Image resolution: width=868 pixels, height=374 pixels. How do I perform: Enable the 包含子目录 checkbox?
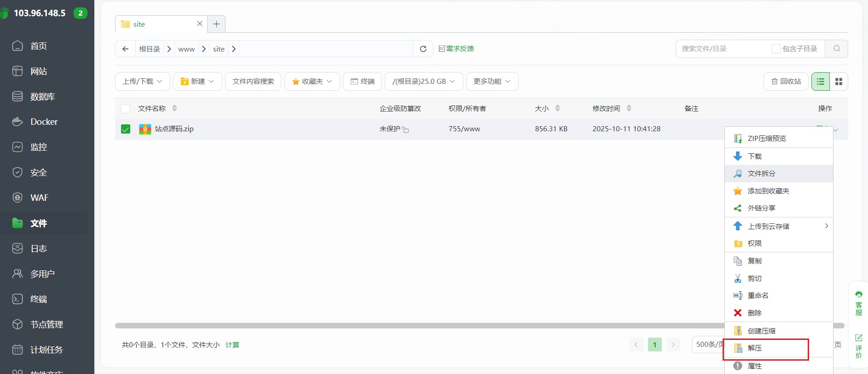point(775,49)
